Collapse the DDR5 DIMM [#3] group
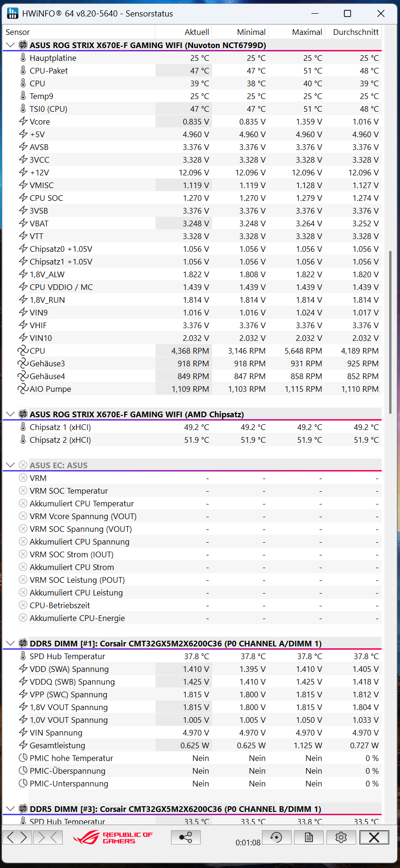The image size is (400, 868). click(x=10, y=809)
